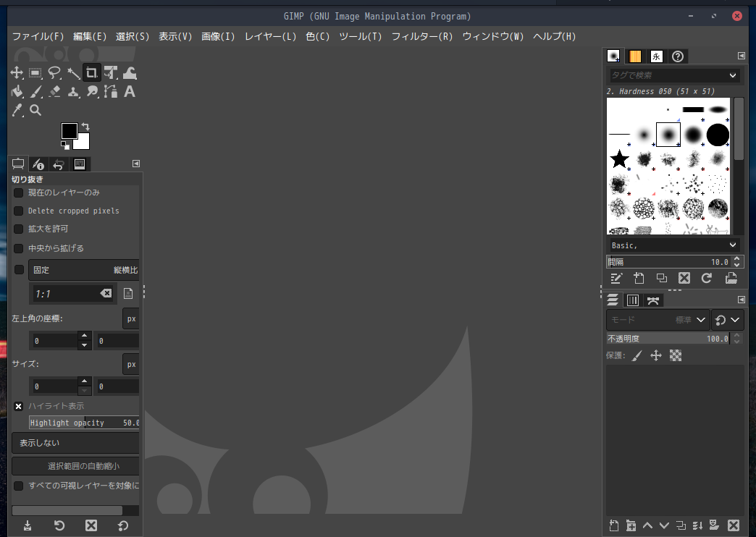Enable すべての可視レイヤーを対象に checkbox
The image size is (756, 537).
pos(18,486)
